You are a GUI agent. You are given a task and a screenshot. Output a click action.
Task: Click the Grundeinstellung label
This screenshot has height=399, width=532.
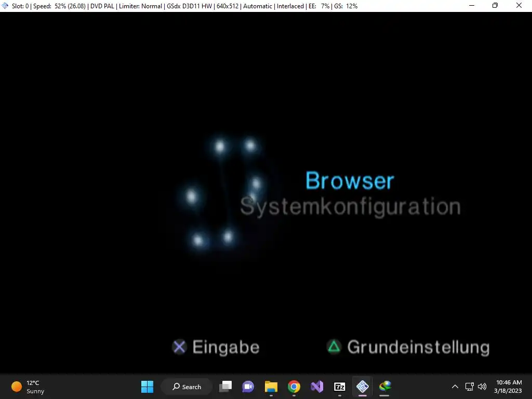(418, 348)
